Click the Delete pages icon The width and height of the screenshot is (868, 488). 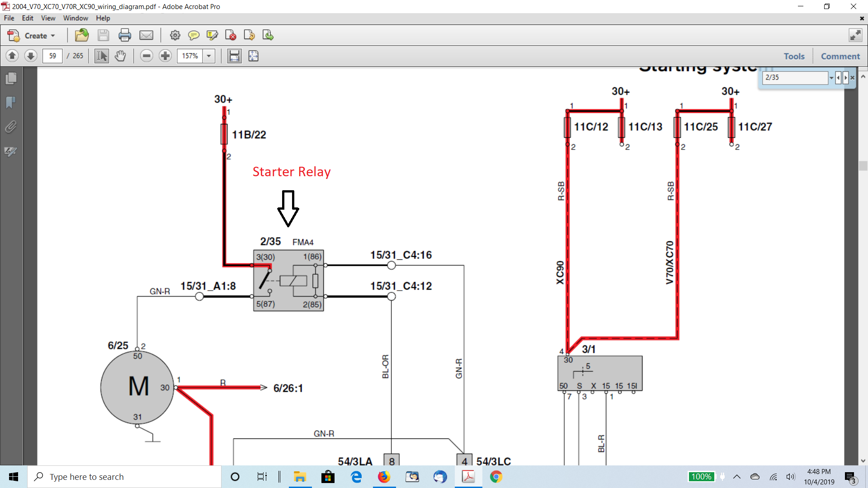(231, 35)
